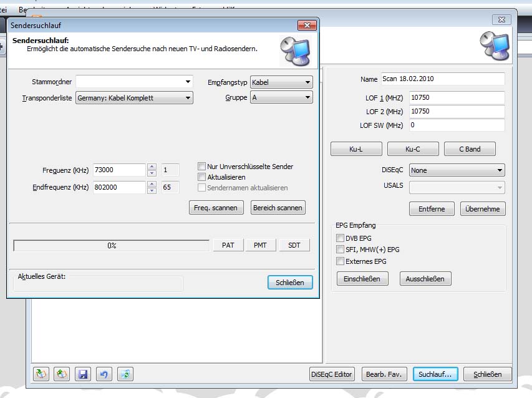
Task: Click the LOF 2 (MHz) input field
Action: (457, 111)
